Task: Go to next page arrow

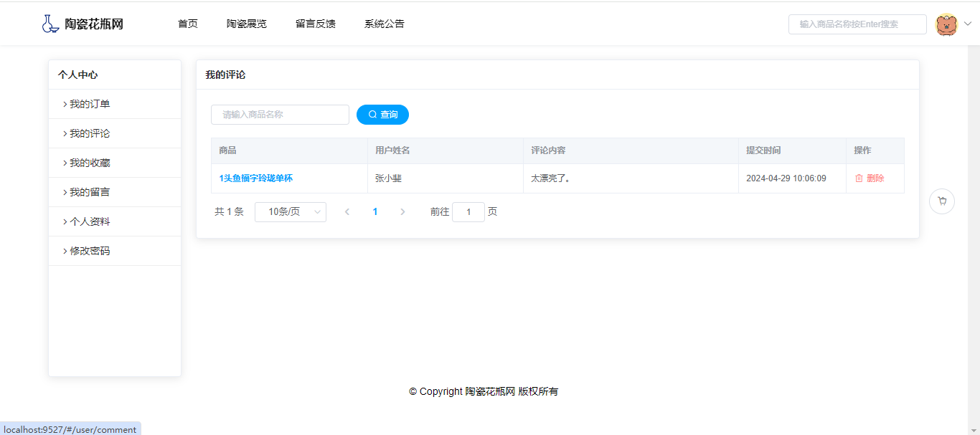Action: coord(402,212)
